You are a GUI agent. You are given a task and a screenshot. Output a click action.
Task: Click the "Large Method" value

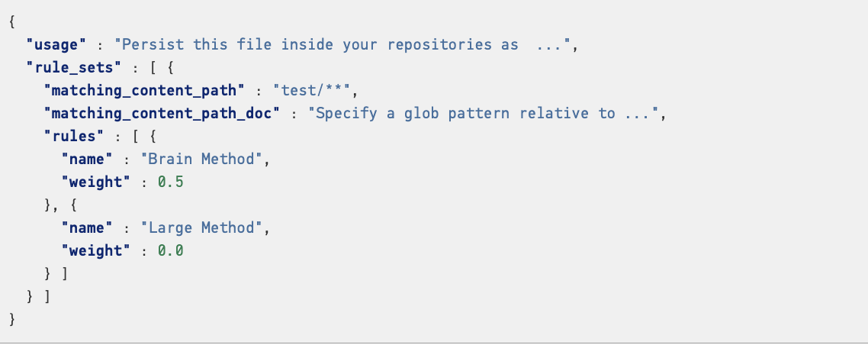tap(201, 228)
